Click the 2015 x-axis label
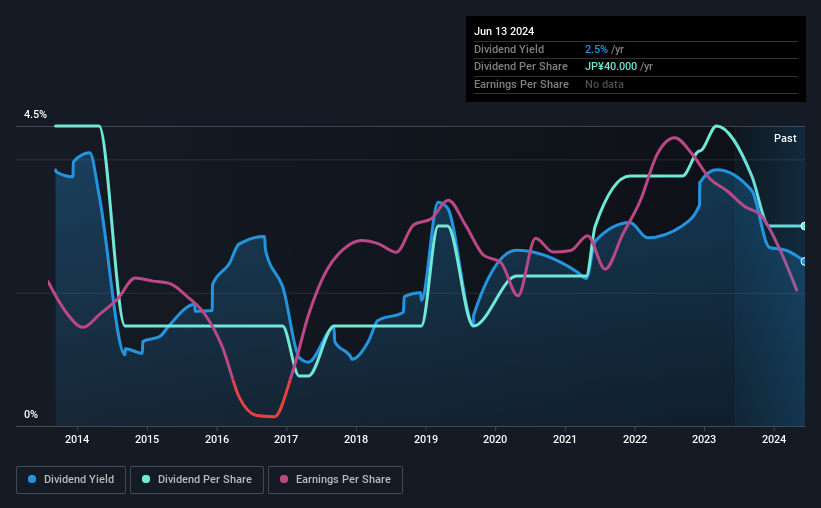 (147, 439)
